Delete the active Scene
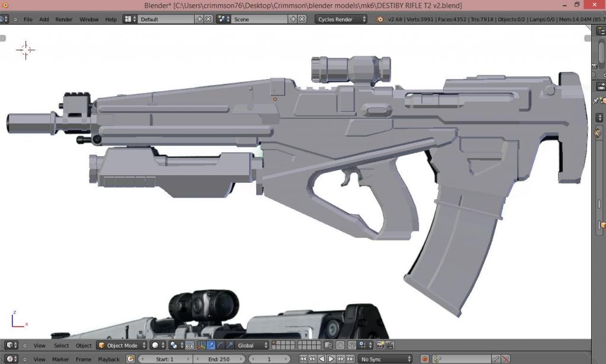Image resolution: width=606 pixels, height=364 pixels. coord(302,19)
